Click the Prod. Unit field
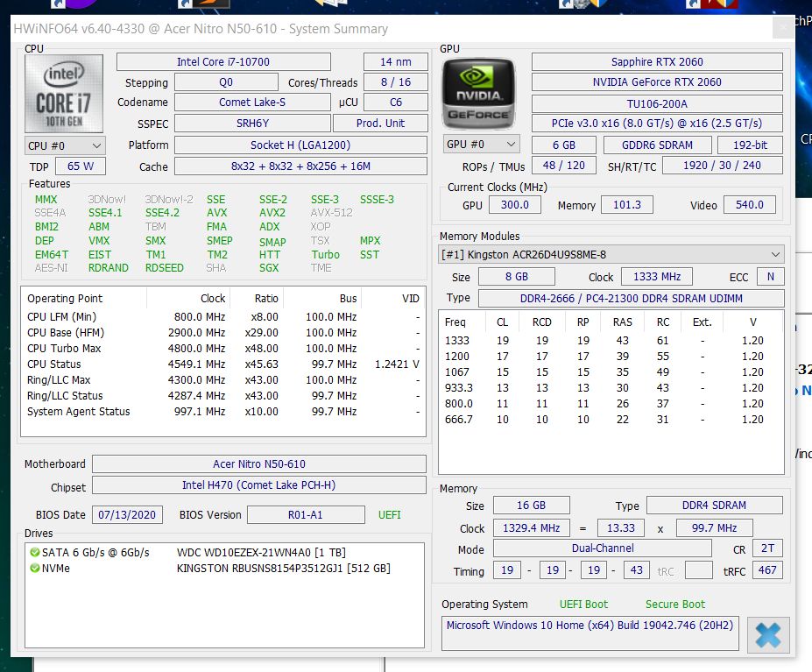 (381, 124)
